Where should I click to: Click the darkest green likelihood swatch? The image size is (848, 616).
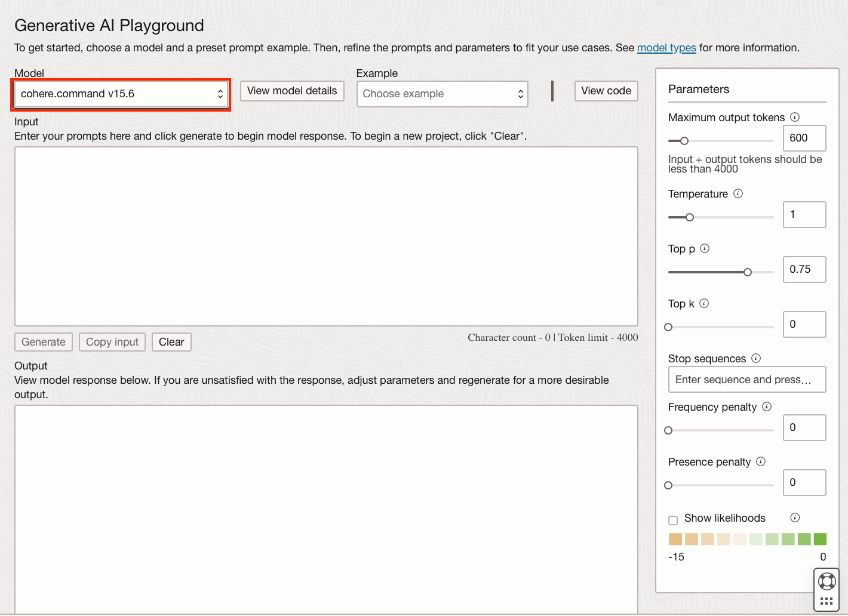[x=820, y=539]
